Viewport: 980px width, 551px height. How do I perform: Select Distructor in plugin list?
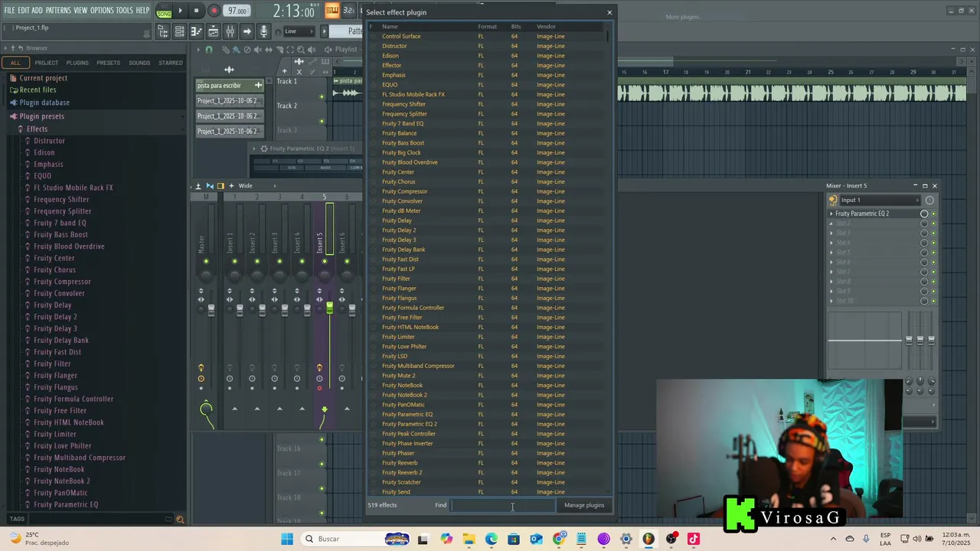pyautogui.click(x=394, y=46)
